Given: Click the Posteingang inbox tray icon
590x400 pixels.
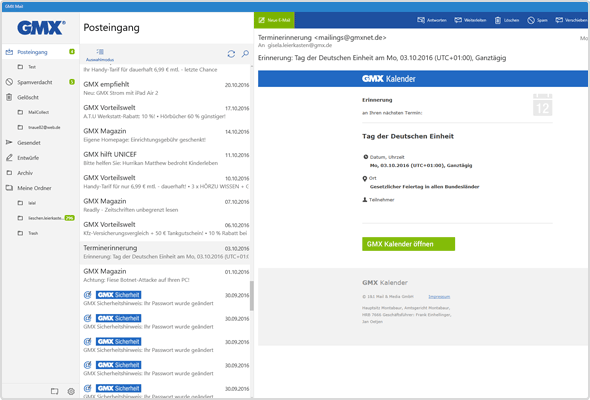Looking at the screenshot, I should click(9, 52).
